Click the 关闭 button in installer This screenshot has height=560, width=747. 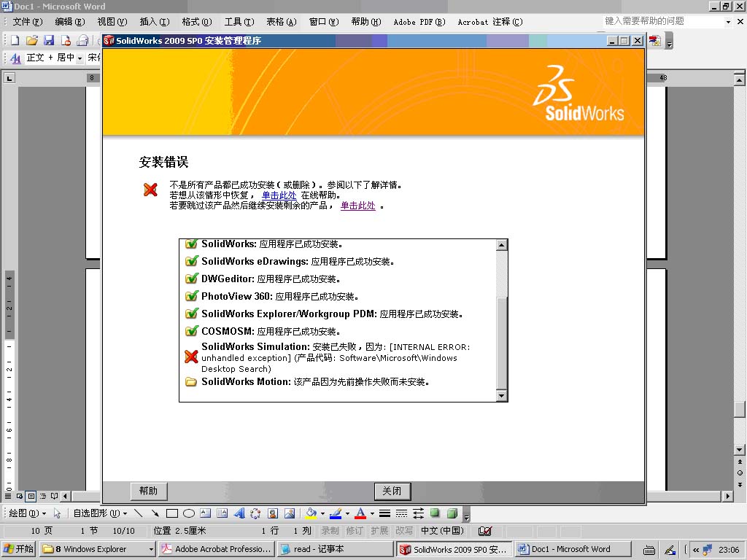[x=392, y=491]
